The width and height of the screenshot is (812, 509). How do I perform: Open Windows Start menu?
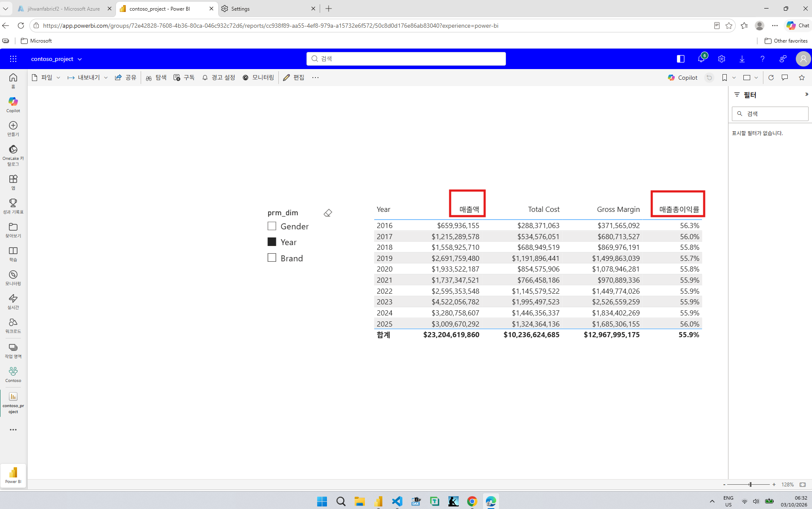(x=322, y=501)
